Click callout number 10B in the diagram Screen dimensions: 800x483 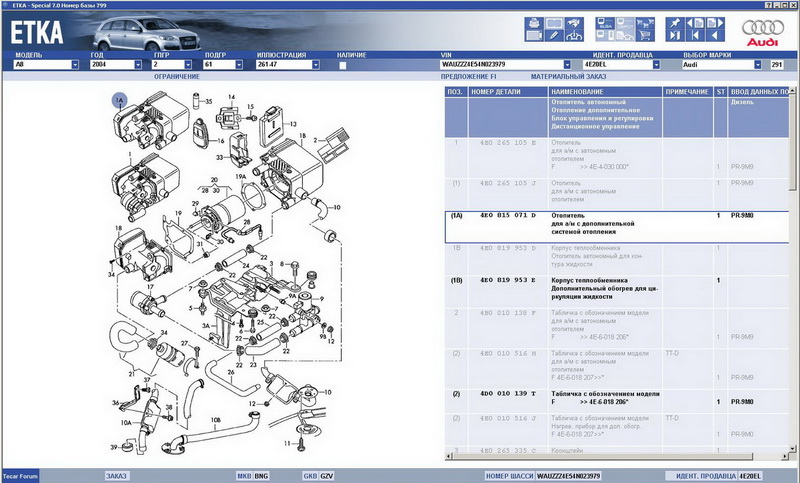[x=216, y=420]
